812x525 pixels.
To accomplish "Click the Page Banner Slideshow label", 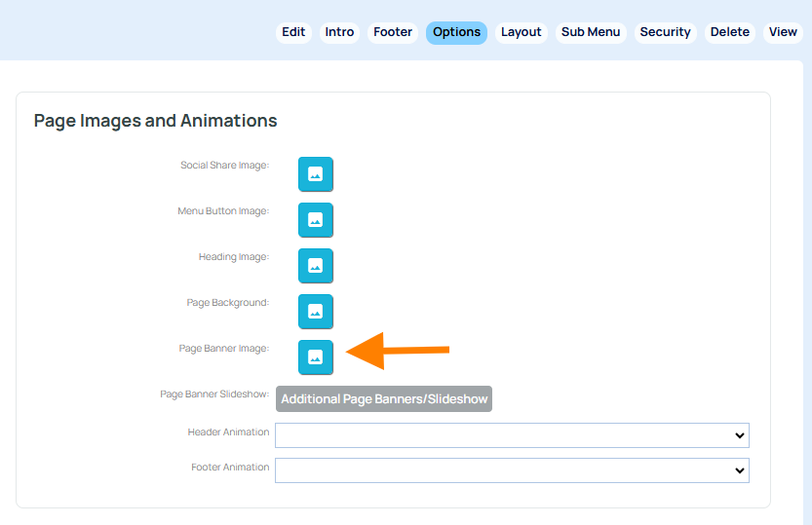I will click(214, 394).
